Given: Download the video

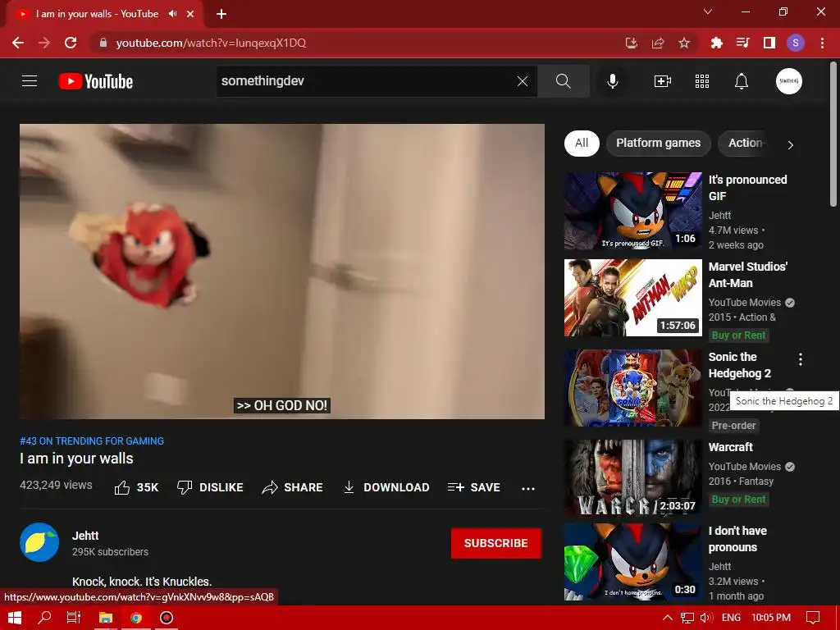Looking at the screenshot, I should pyautogui.click(x=386, y=487).
